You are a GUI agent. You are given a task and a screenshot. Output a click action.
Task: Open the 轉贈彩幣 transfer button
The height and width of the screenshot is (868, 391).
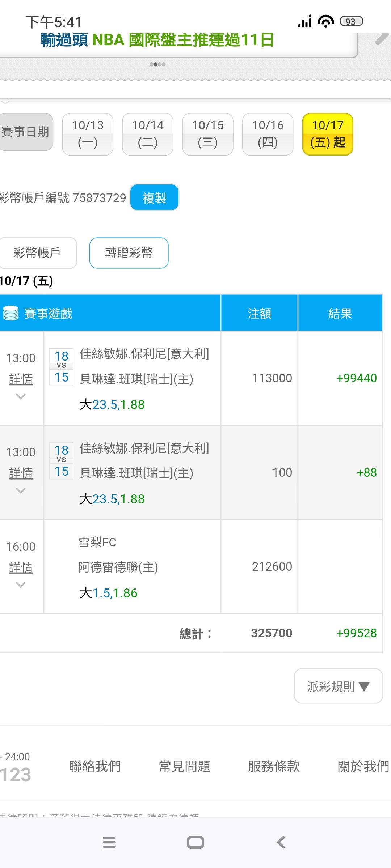pos(129,253)
